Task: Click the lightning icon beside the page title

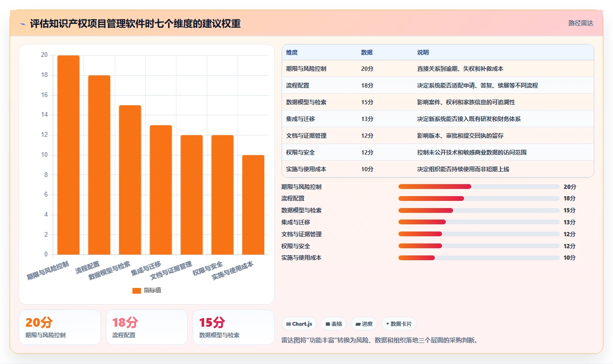Action: [23, 23]
